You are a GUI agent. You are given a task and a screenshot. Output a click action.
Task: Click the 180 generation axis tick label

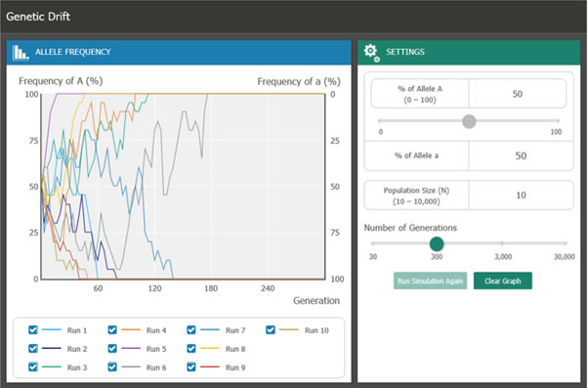(211, 288)
